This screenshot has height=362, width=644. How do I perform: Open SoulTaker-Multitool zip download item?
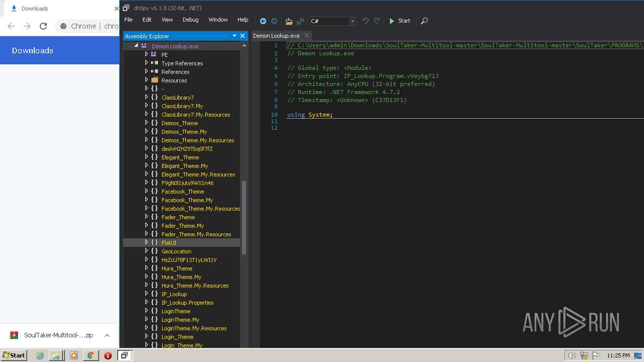click(52, 335)
